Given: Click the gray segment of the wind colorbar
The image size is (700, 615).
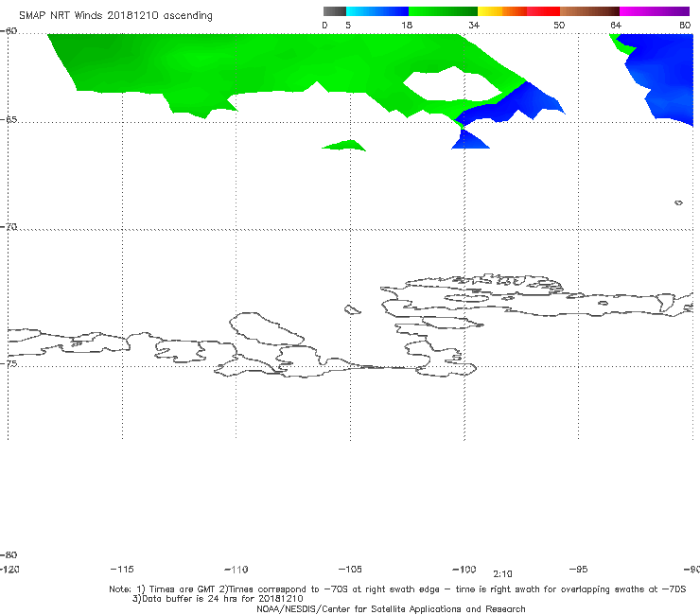Looking at the screenshot, I should coord(335,11).
